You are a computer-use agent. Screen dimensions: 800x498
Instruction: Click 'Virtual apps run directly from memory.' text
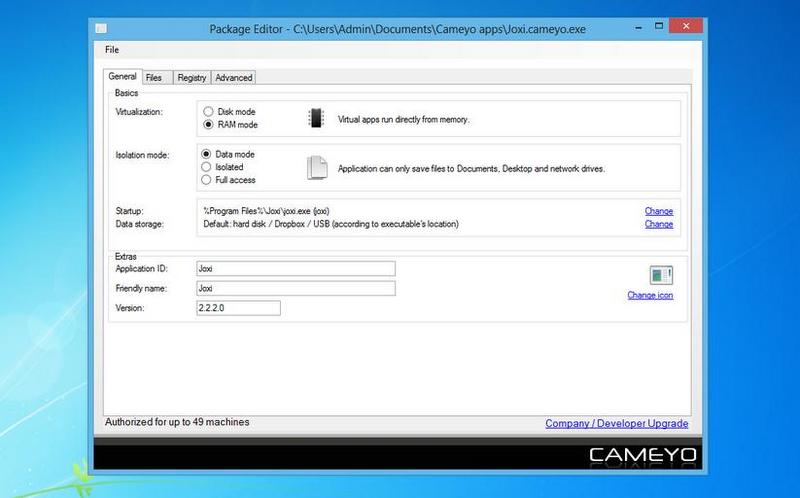(404, 119)
